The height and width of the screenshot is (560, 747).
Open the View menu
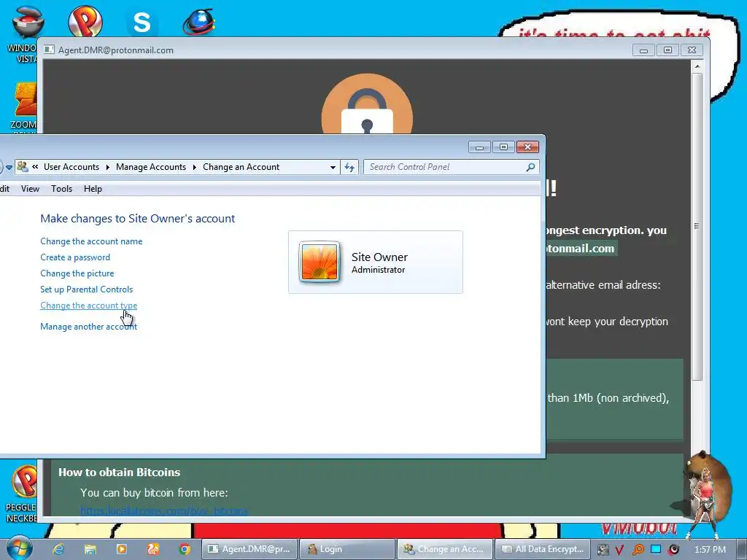pos(30,189)
